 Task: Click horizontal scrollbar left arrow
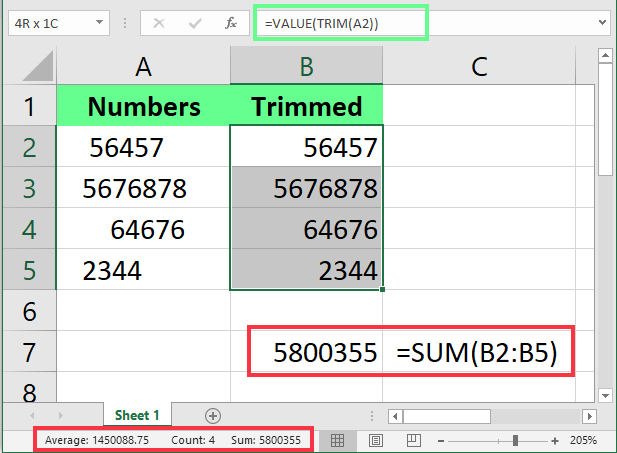pyautogui.click(x=395, y=416)
